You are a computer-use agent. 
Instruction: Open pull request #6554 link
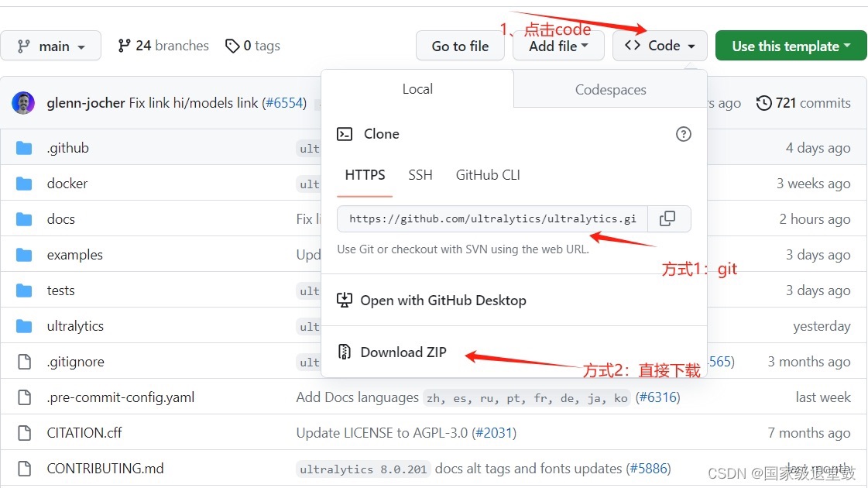point(285,103)
